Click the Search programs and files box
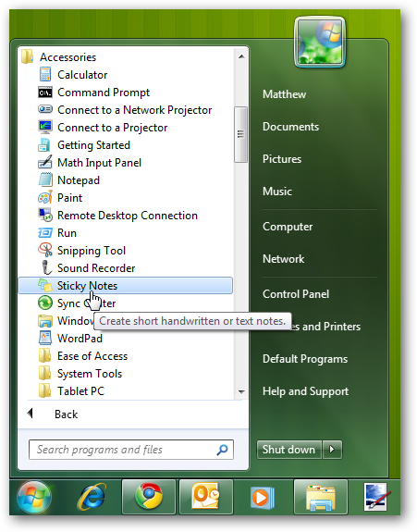The height and width of the screenshot is (532, 417). click(x=131, y=450)
